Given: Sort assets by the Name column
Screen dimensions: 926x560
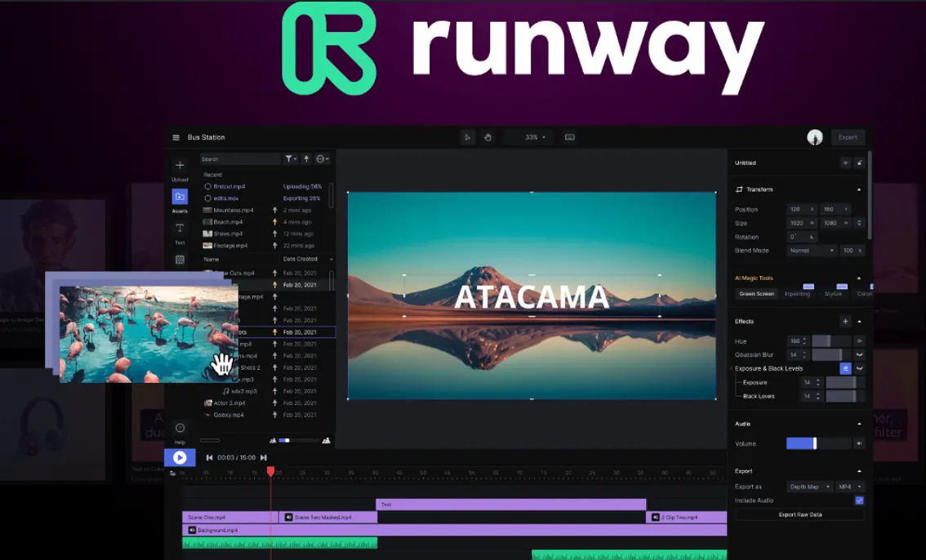Looking at the screenshot, I should (x=211, y=259).
